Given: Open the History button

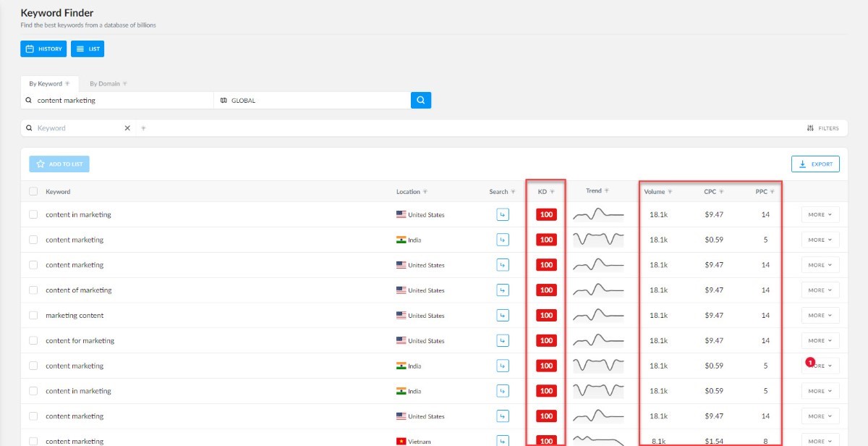Looking at the screenshot, I should click(43, 49).
